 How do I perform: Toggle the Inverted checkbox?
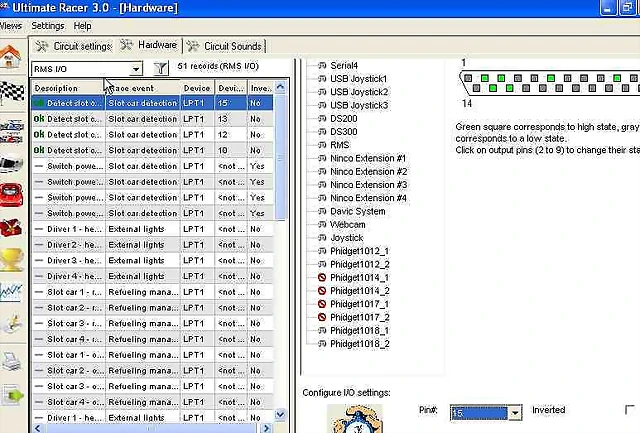click(x=629, y=410)
